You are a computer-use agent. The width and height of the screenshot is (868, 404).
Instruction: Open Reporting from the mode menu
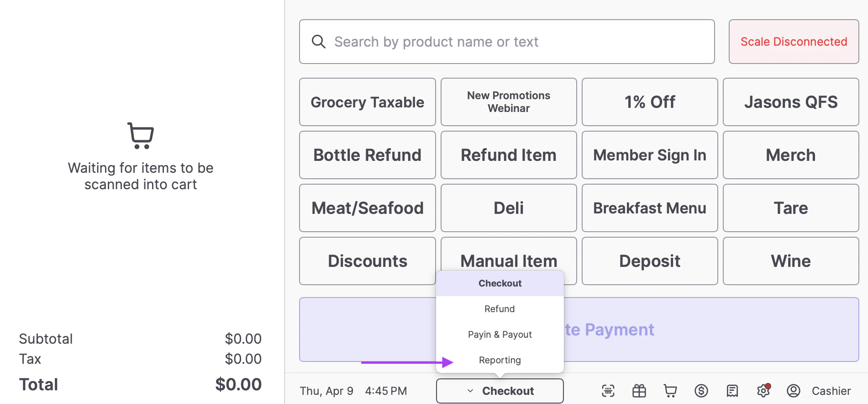click(500, 360)
